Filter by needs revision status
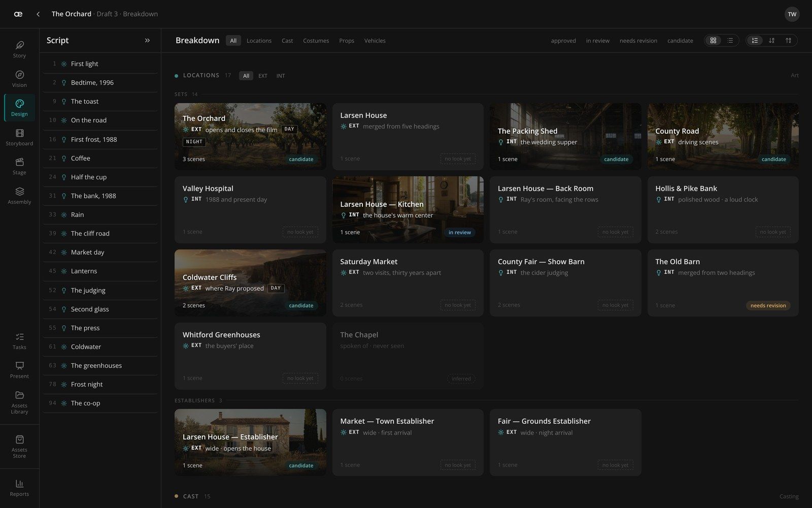Viewport: 812px width, 508px height. (638, 41)
